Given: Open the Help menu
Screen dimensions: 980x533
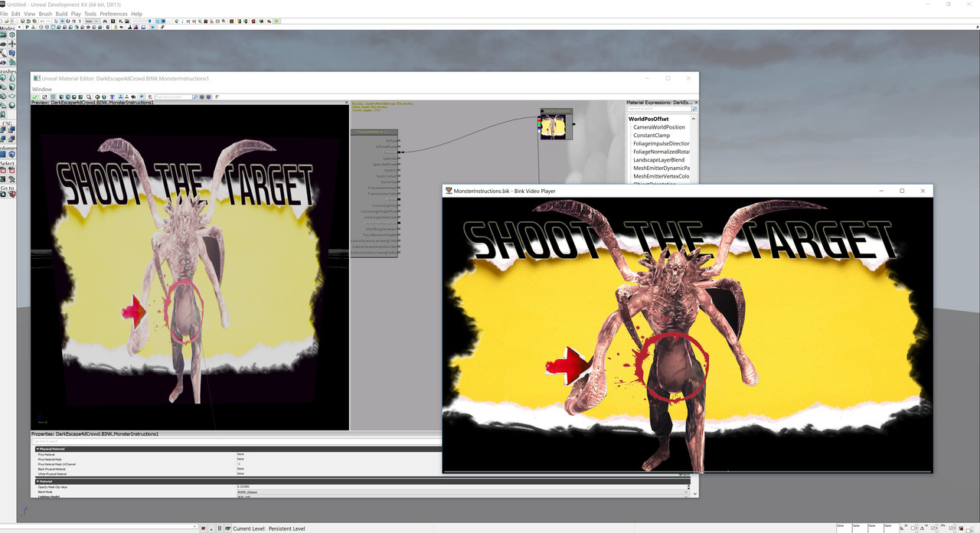Looking at the screenshot, I should point(136,14).
